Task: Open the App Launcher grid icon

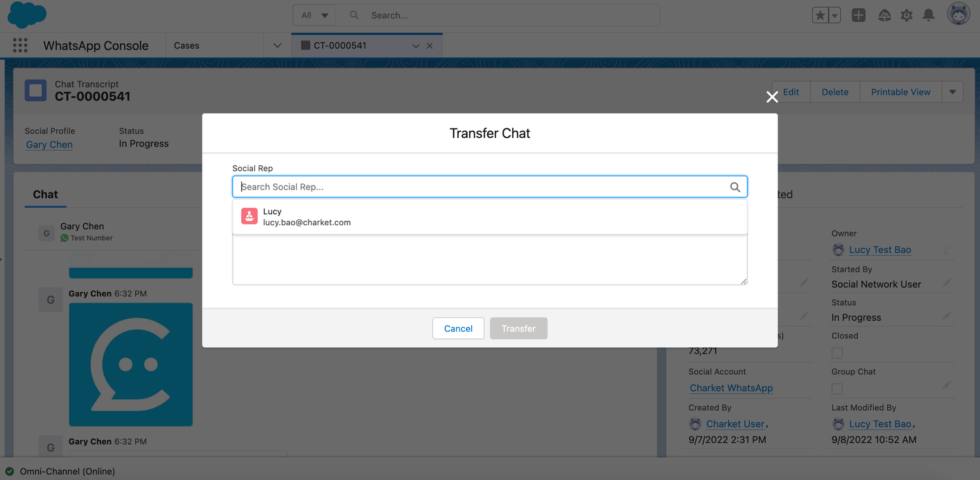Action: click(20, 45)
